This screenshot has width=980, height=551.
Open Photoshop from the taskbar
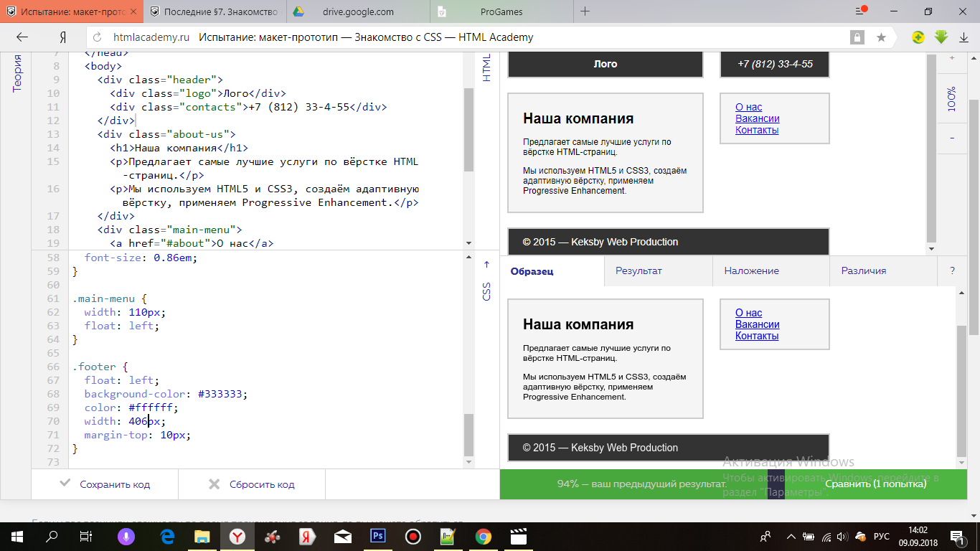(377, 536)
